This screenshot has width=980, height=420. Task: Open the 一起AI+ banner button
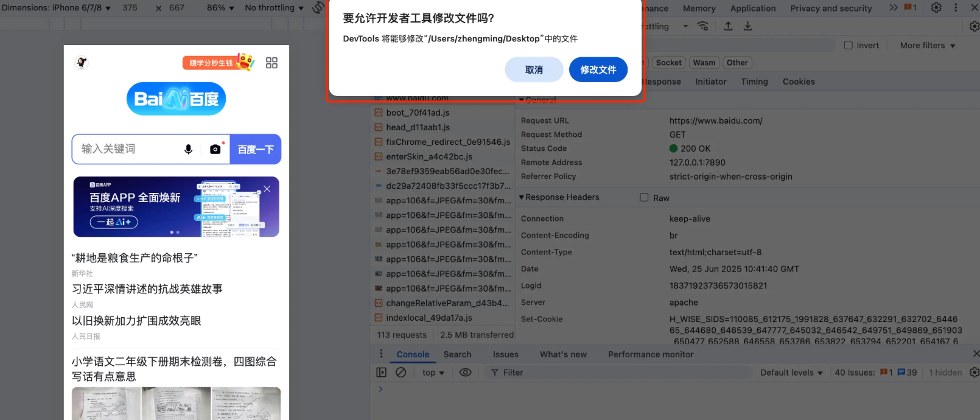pos(114,222)
